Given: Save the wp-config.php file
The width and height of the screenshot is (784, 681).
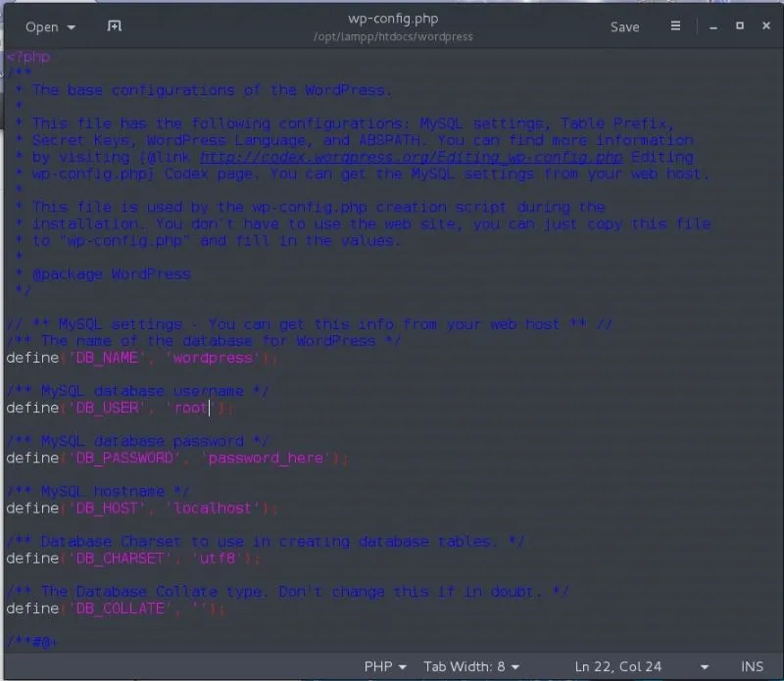Looking at the screenshot, I should [624, 27].
